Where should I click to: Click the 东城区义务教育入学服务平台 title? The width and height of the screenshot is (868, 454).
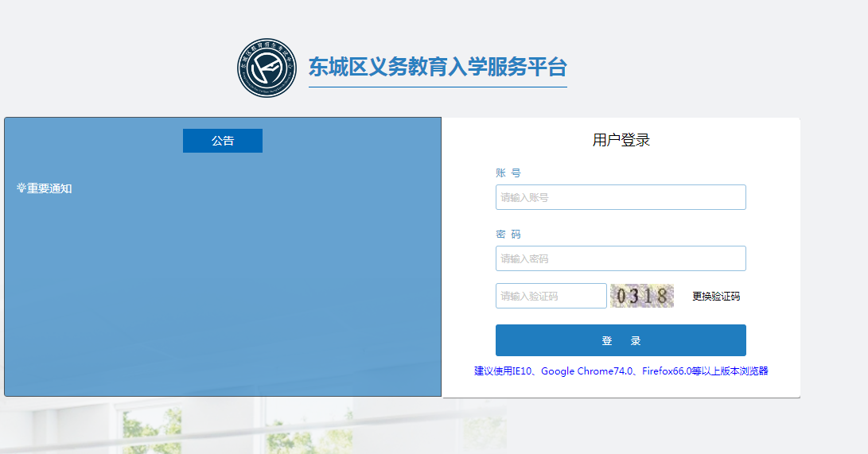(438, 67)
